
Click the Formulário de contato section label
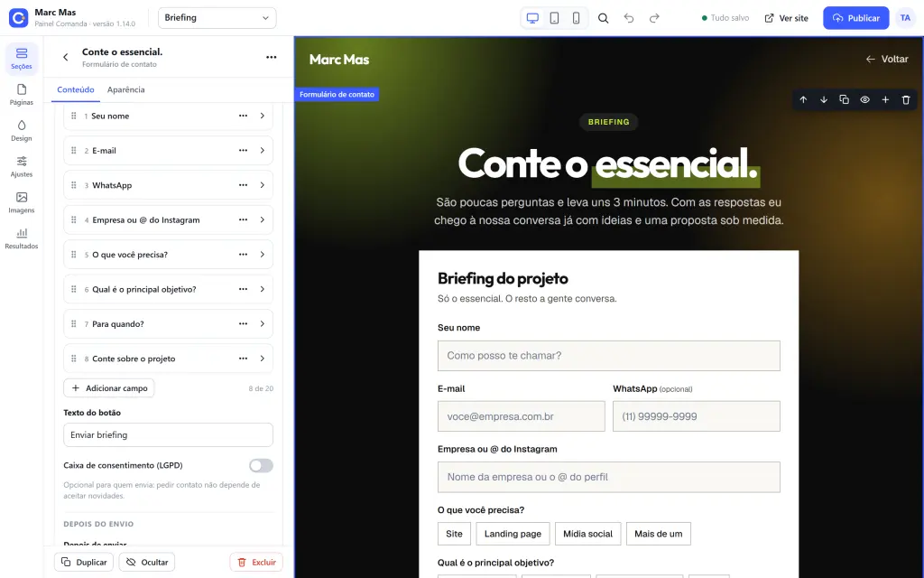[x=337, y=94]
